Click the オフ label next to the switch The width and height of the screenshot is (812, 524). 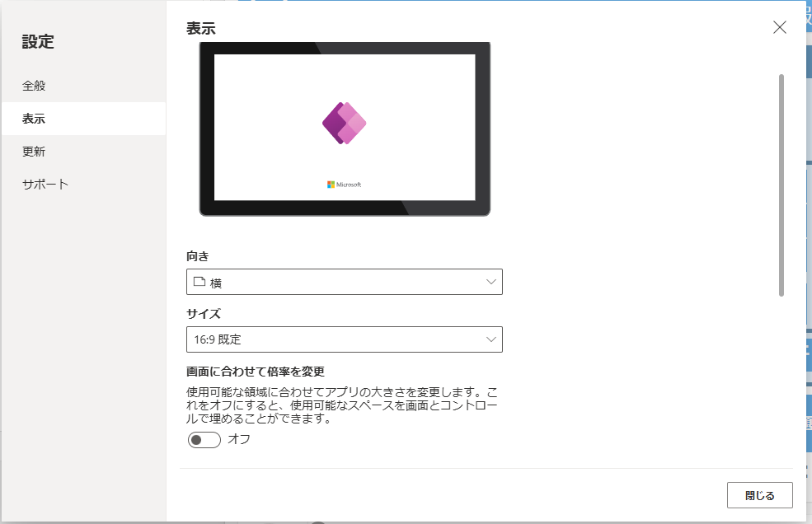pyautogui.click(x=239, y=440)
